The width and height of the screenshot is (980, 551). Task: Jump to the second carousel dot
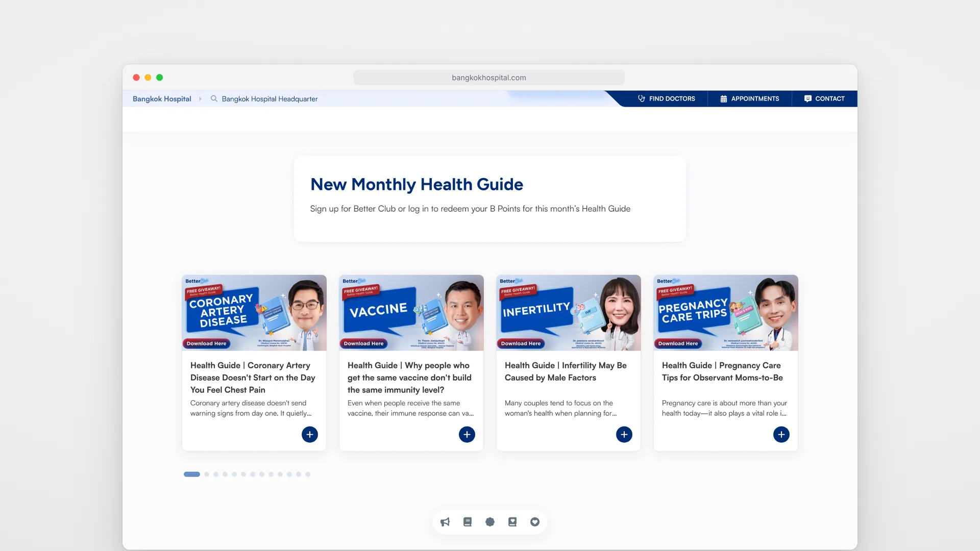point(207,474)
